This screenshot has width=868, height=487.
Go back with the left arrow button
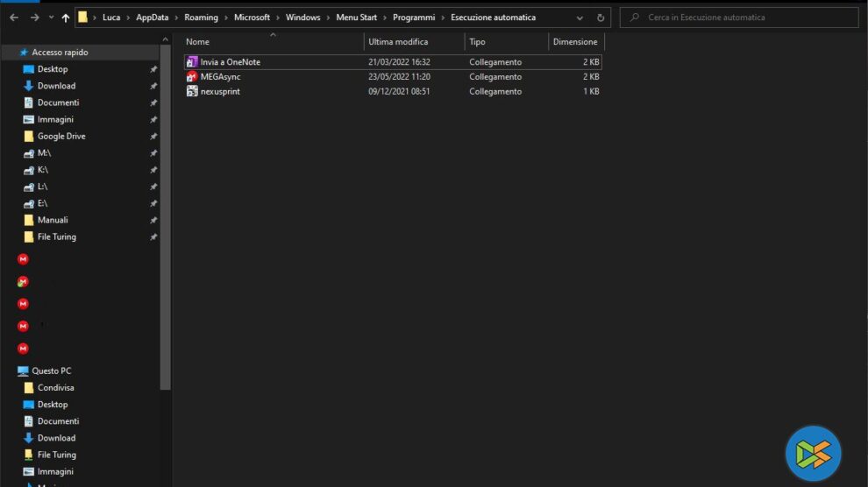14,18
